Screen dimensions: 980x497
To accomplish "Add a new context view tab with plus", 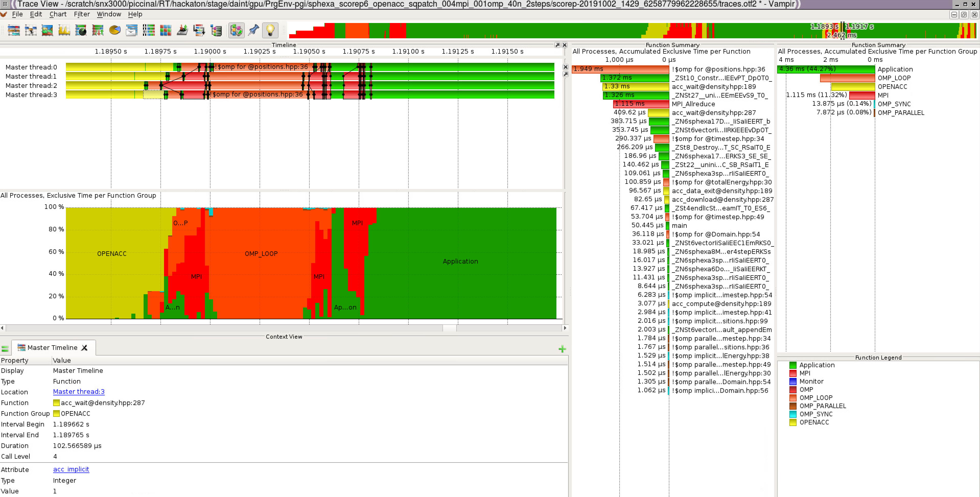I will [562, 349].
